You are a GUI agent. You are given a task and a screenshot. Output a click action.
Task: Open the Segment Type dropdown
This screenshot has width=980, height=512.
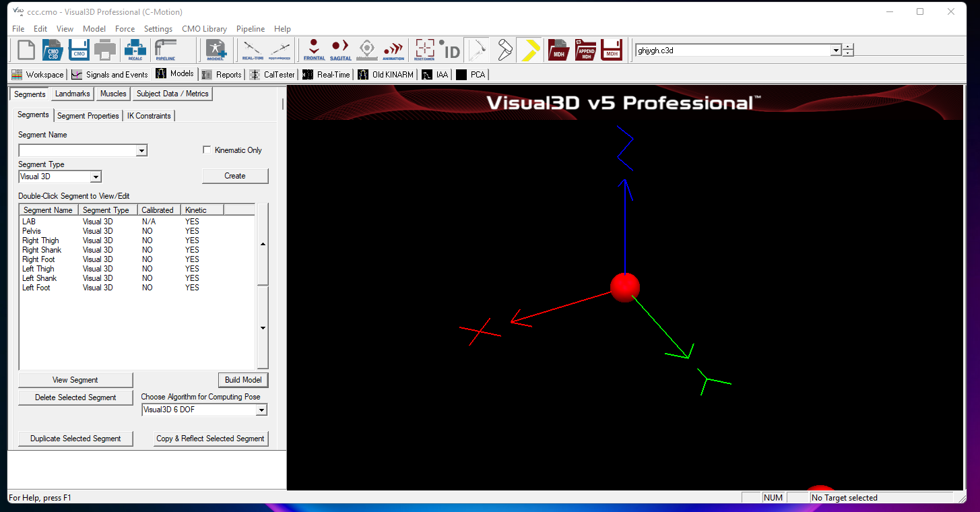tap(96, 176)
